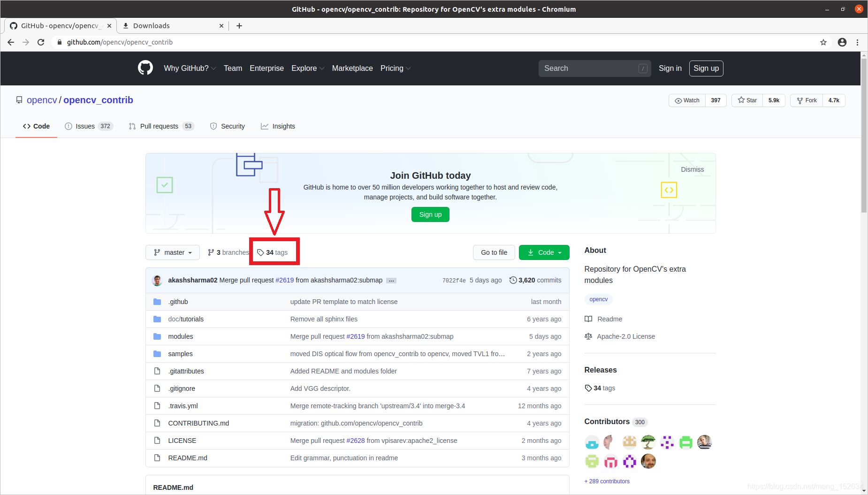Dismiss the Join GitHub banner
The width and height of the screenshot is (868, 495).
point(693,169)
